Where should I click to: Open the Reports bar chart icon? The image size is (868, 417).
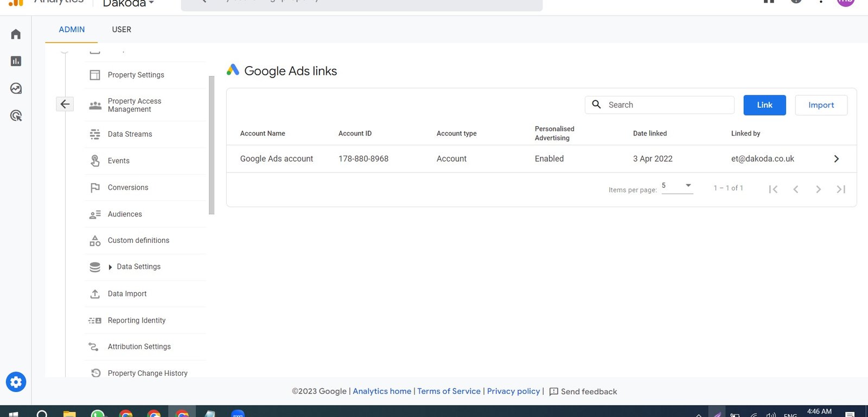pyautogui.click(x=16, y=61)
